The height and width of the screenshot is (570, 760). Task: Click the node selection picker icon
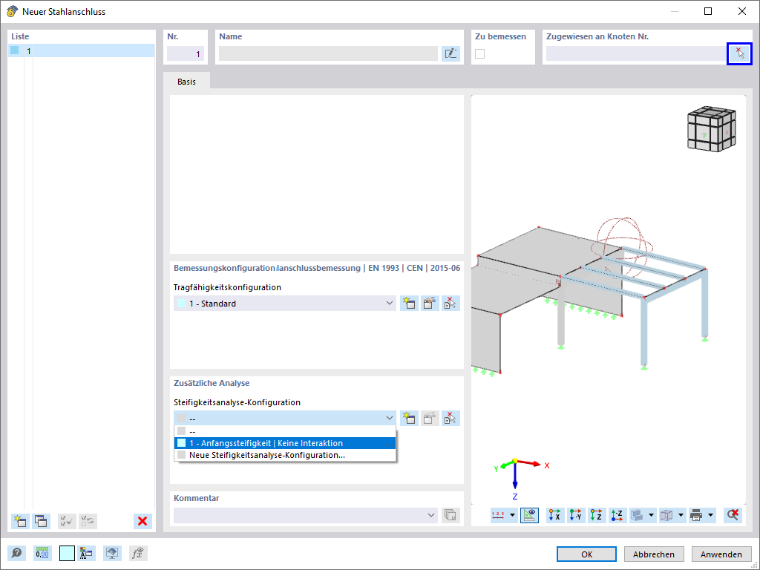[739, 53]
